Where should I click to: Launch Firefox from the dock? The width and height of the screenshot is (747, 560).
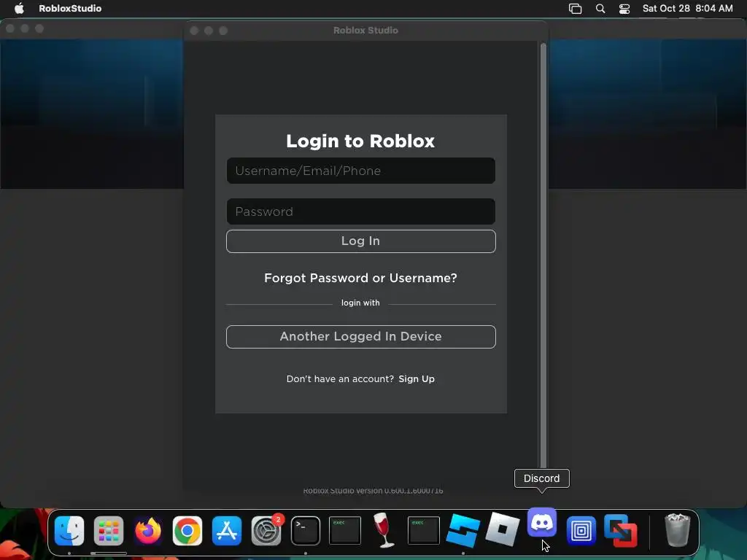click(148, 531)
